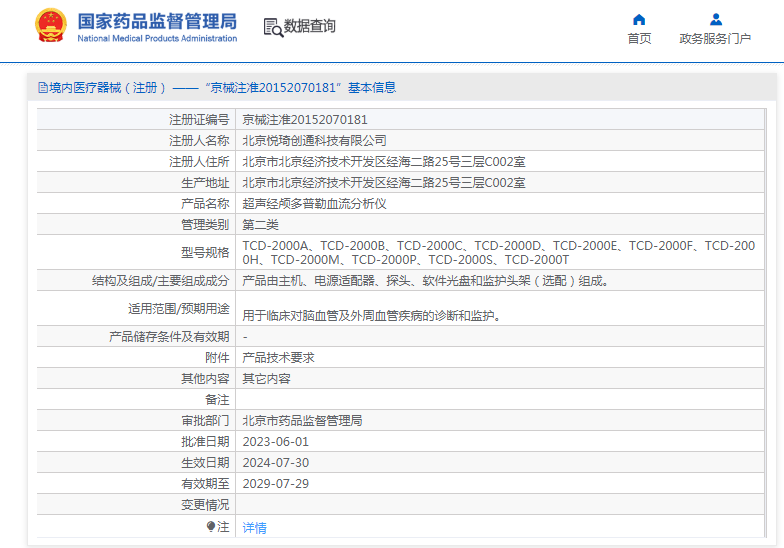Click 备注 row label
784x548 pixels.
216,400
